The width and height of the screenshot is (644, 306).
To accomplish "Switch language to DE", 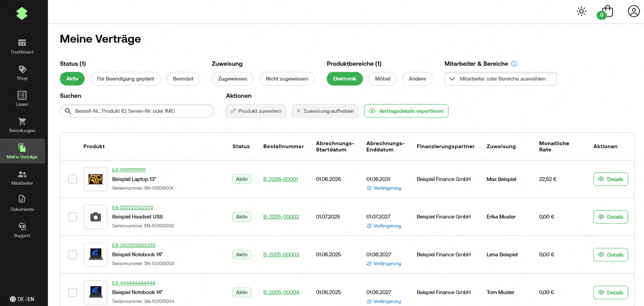I will click(x=21, y=299).
